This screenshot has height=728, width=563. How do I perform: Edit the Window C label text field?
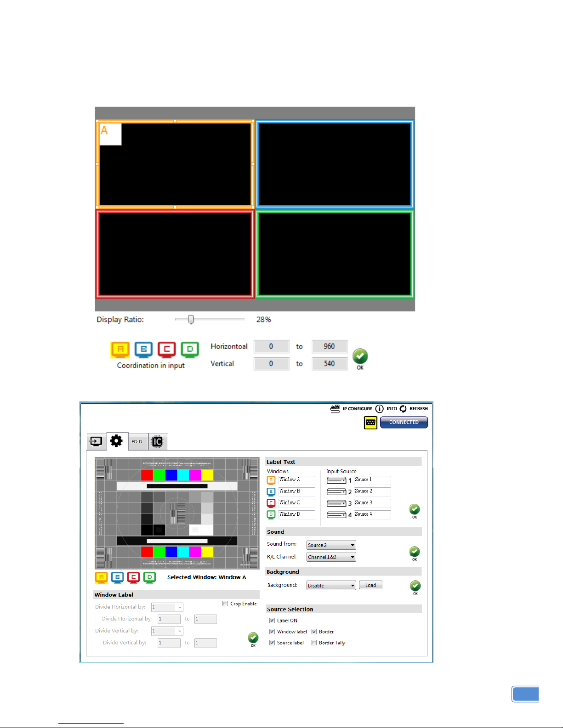(x=296, y=503)
